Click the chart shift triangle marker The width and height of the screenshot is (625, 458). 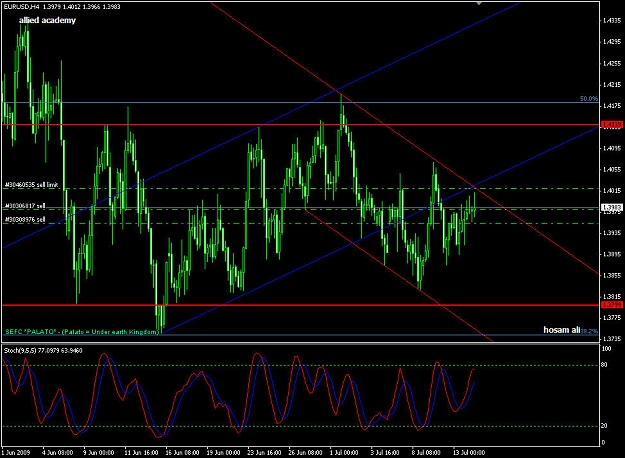pos(479,3)
